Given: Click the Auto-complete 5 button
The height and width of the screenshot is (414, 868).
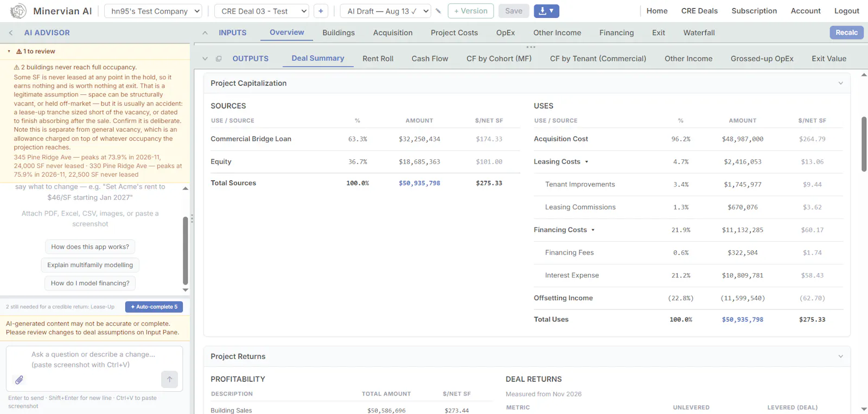Looking at the screenshot, I should pyautogui.click(x=154, y=307).
